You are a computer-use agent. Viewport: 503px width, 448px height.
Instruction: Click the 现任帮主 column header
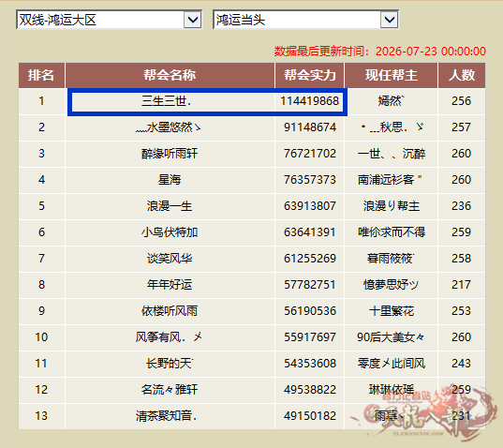coord(391,75)
